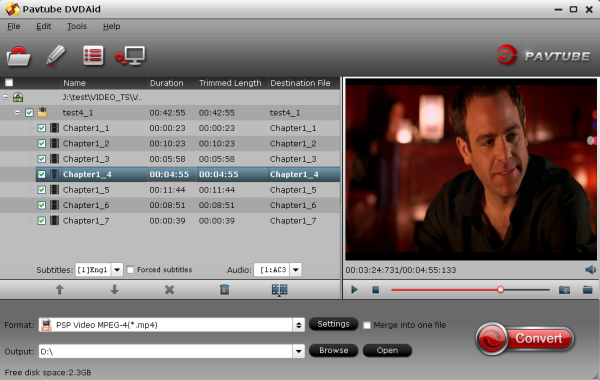This screenshot has width=600, height=380.
Task: Open the File menu
Action: click(13, 26)
